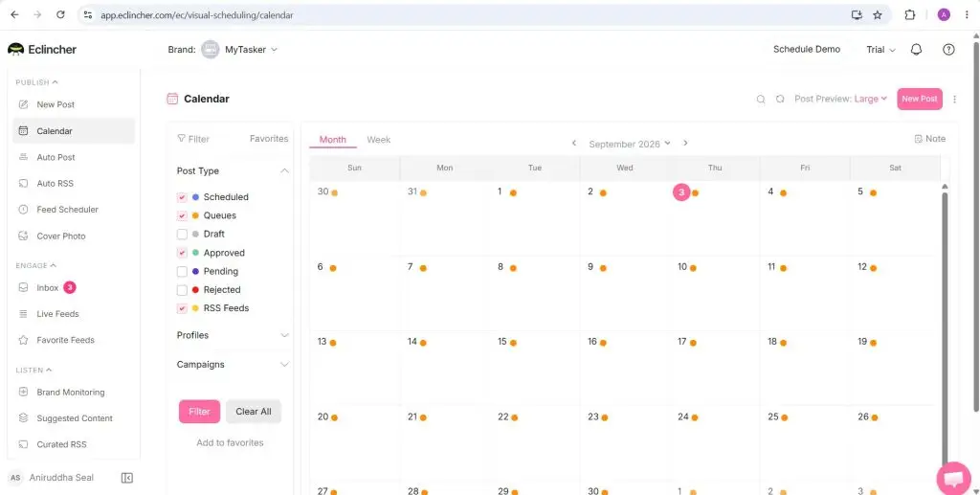Screen dimensions: 980x495
Task: Click the browser address bar
Action: [x=462, y=15]
